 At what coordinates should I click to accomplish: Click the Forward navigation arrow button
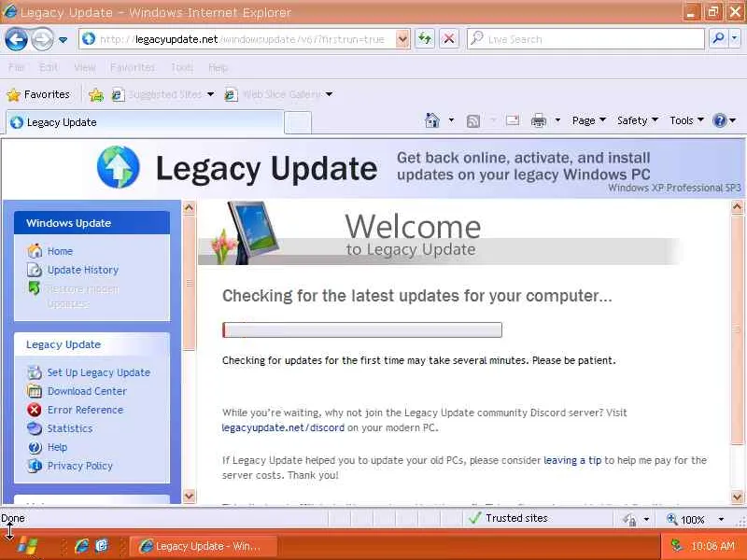tap(42, 39)
